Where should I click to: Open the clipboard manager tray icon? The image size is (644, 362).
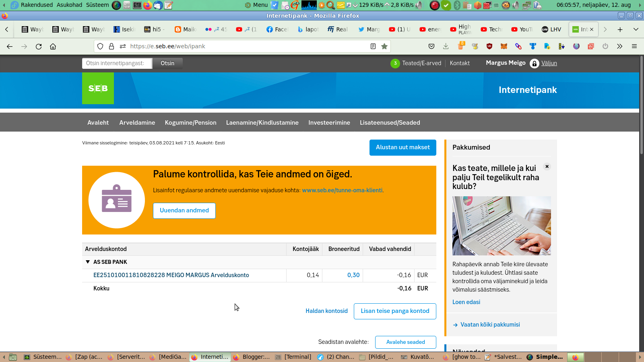click(467, 5)
